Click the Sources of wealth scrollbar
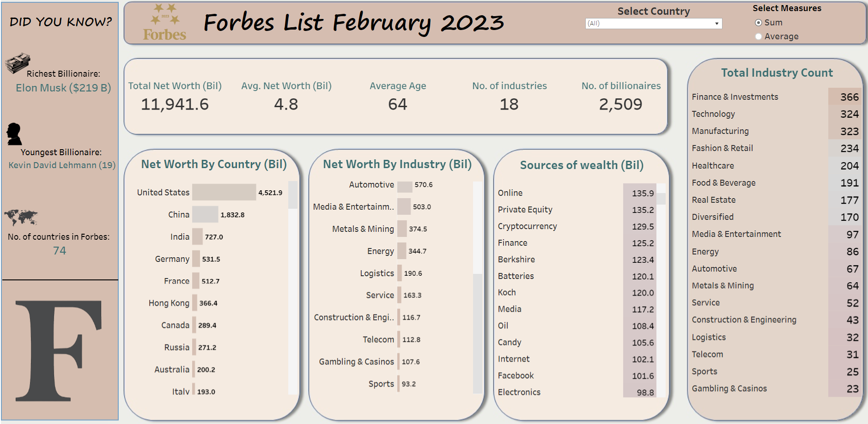 tap(662, 290)
